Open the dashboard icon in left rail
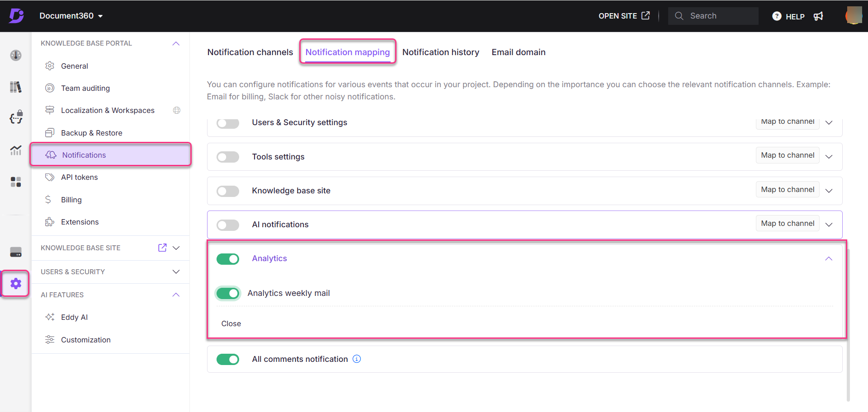The height and width of the screenshot is (412, 868). coord(16,55)
